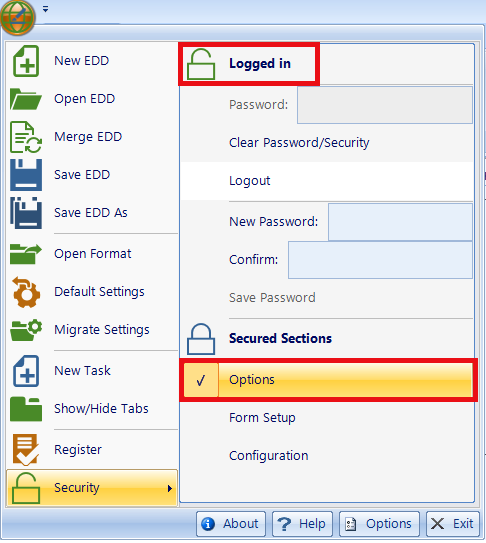Click the New EDD document icon

(26, 61)
